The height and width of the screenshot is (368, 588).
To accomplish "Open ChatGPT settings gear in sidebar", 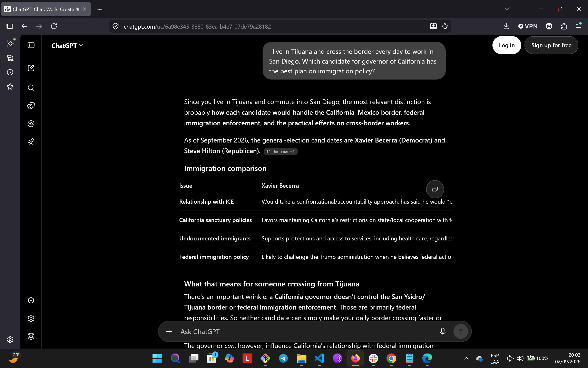I will click(x=31, y=318).
